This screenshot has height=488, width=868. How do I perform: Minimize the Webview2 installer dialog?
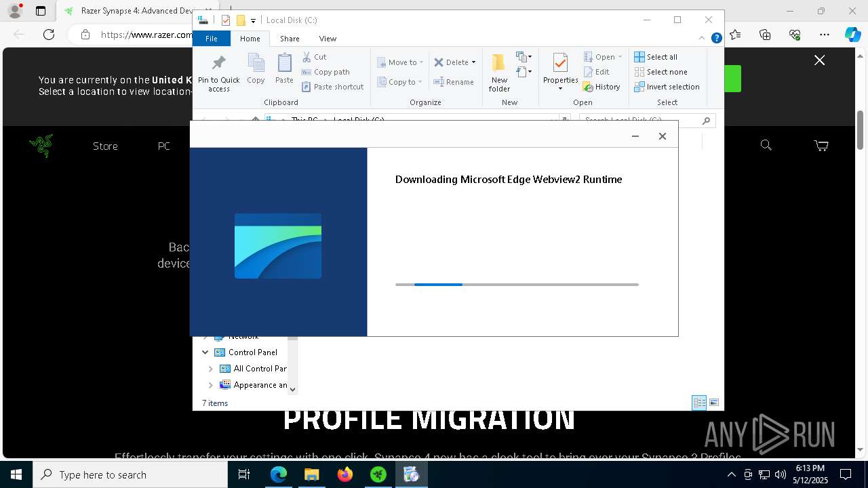pyautogui.click(x=635, y=136)
